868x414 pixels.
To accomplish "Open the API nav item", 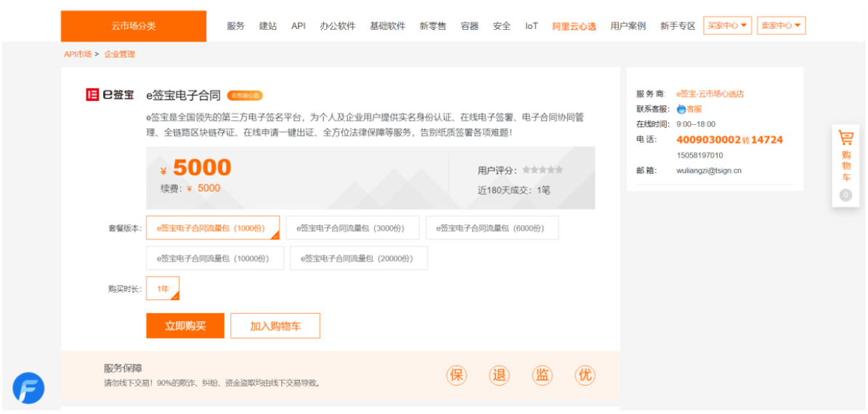I will click(x=299, y=26).
